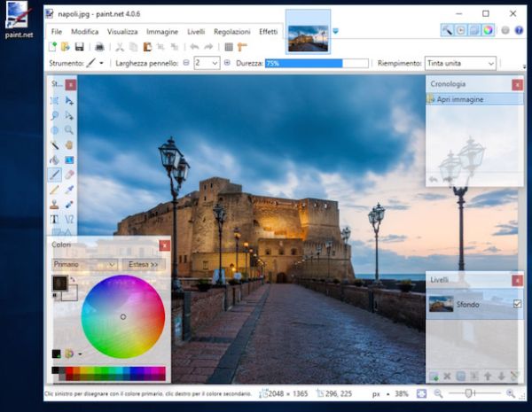532x412 pixels.
Task: Click the Durezza hardness slider bar
Action: coord(316,63)
